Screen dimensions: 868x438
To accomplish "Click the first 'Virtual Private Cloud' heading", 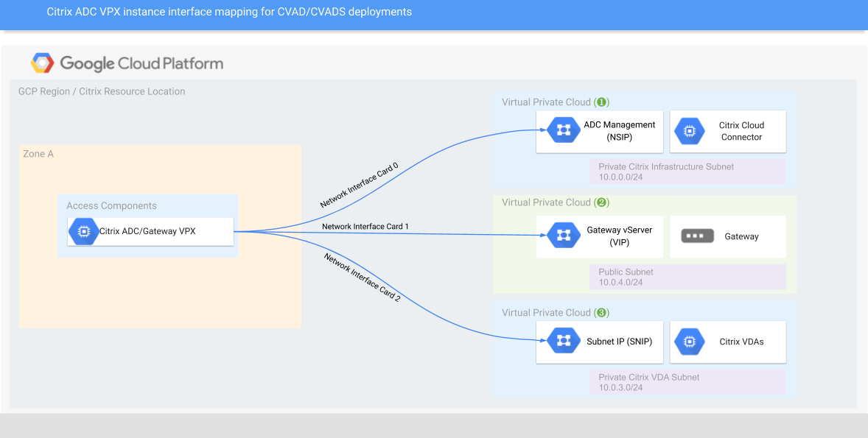I will 547,102.
